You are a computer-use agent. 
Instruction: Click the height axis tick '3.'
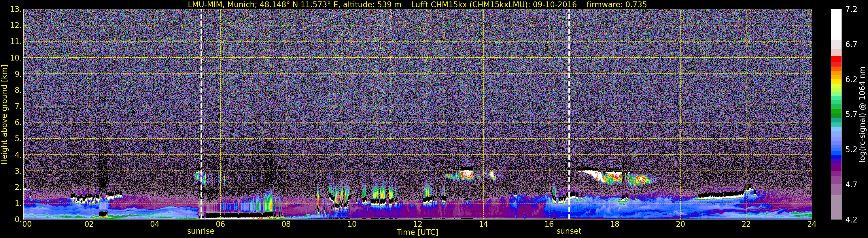point(18,171)
